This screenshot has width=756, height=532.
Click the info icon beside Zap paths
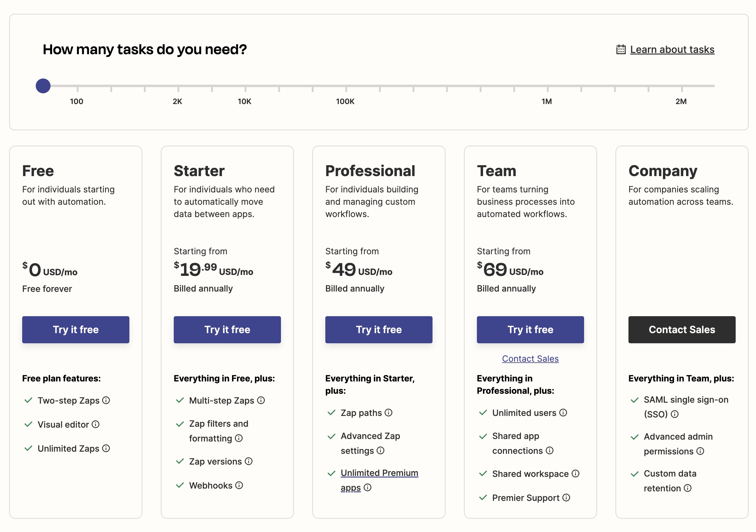coord(389,413)
